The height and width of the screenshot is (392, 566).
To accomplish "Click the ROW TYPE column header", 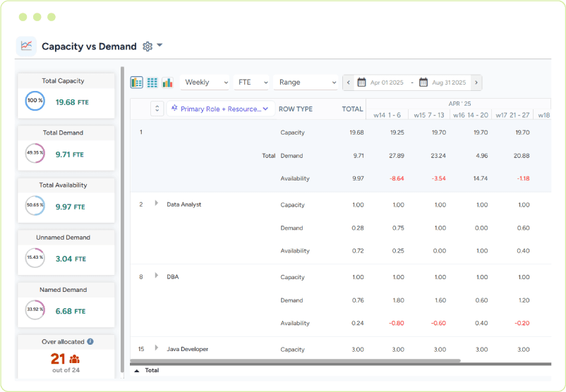I will (x=295, y=109).
